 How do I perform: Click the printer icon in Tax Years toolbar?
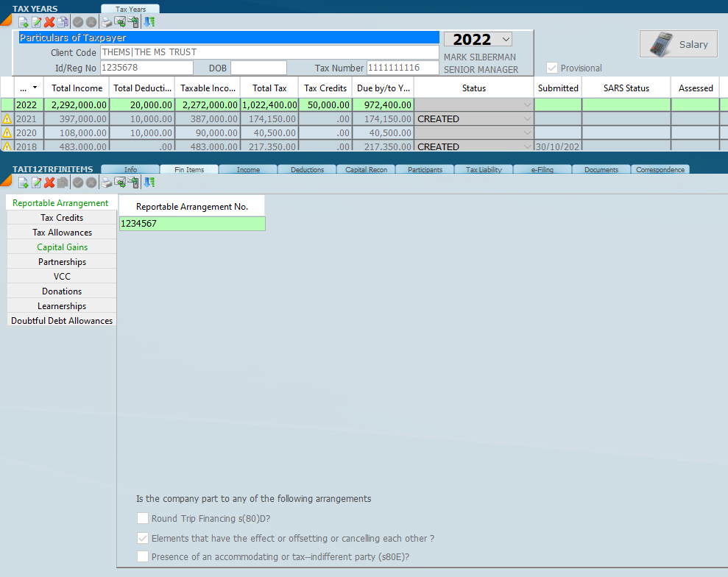click(x=106, y=22)
